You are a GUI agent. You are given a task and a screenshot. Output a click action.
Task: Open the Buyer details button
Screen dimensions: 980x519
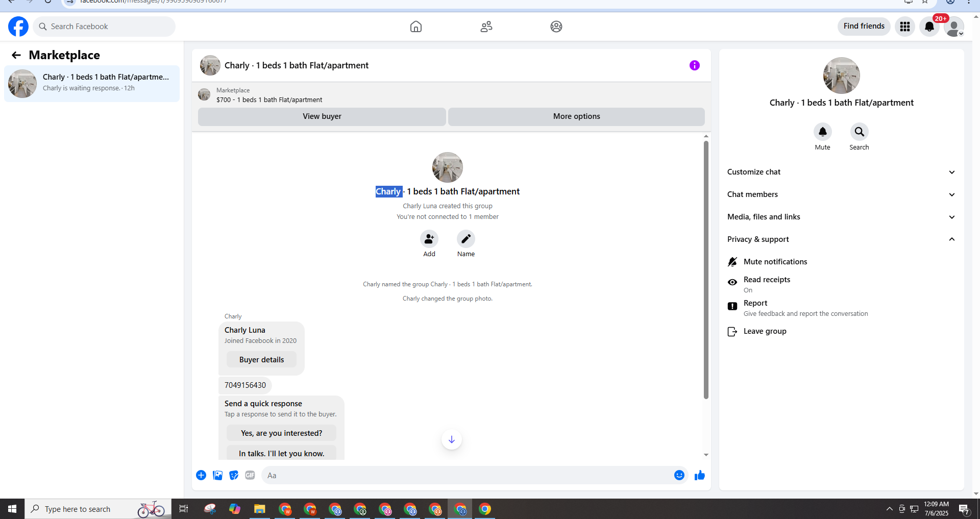pos(261,360)
